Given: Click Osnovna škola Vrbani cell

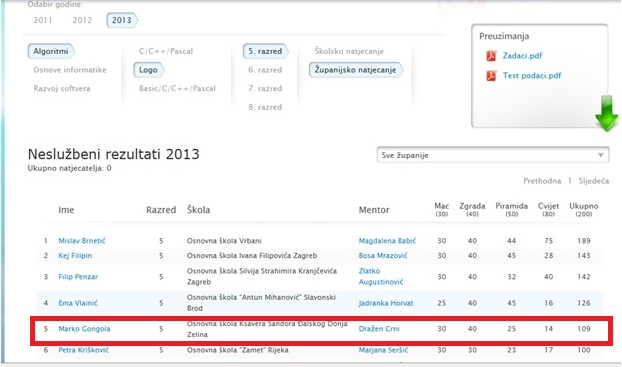Looking at the screenshot, I should 224,241.
